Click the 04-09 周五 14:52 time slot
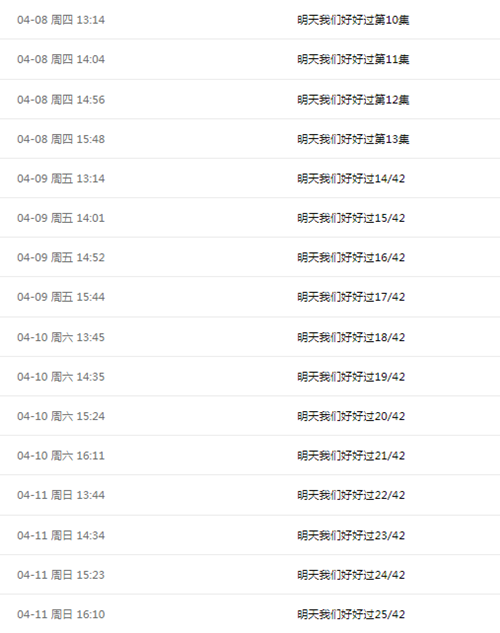 point(61,258)
